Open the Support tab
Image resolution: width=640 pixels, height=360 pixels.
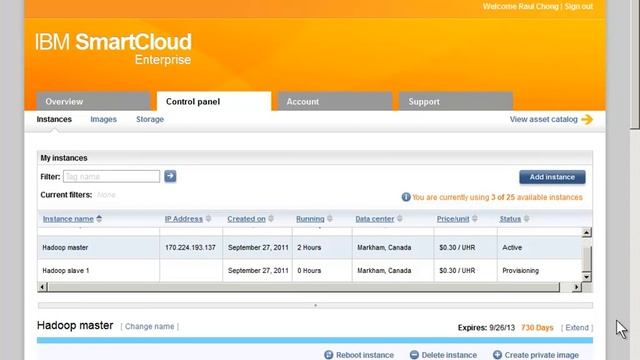tap(456, 102)
